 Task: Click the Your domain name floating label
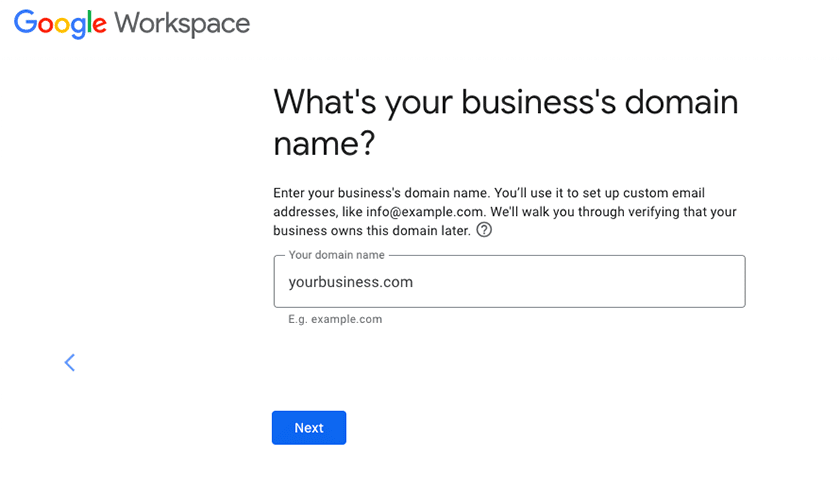click(336, 255)
